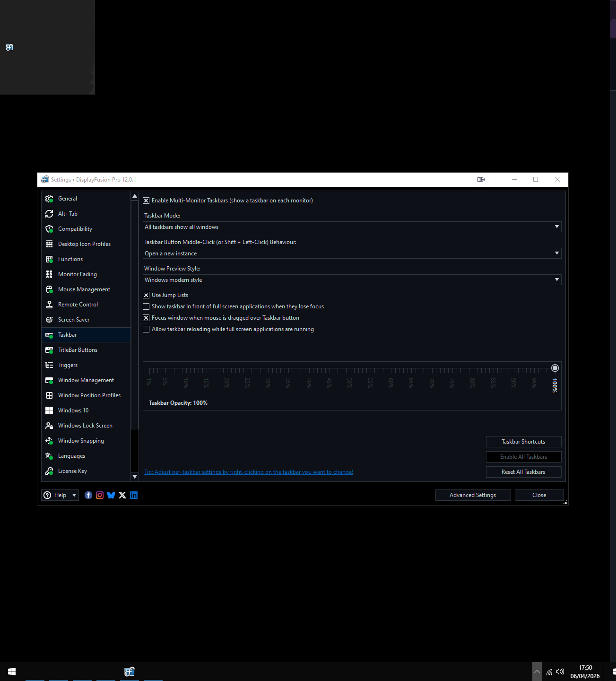The width and height of the screenshot is (616, 681).
Task: Open the Window Preview Style dropdown
Action: coord(352,280)
